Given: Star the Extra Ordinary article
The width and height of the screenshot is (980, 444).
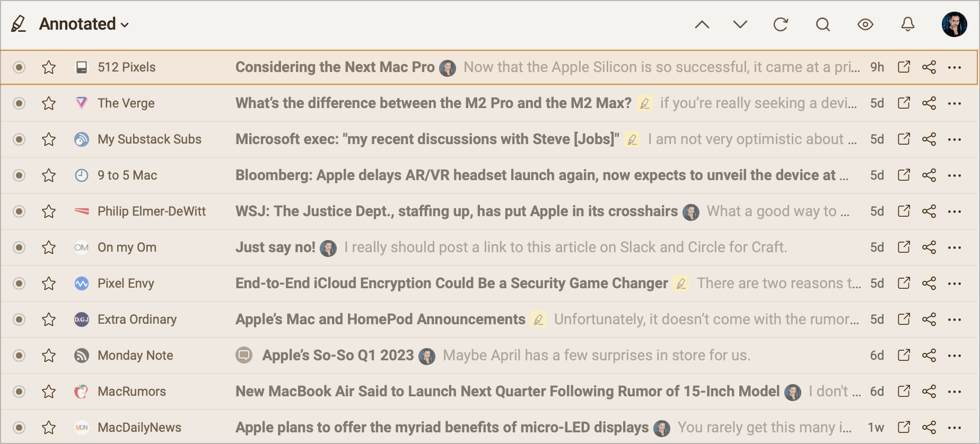Looking at the screenshot, I should [x=49, y=319].
